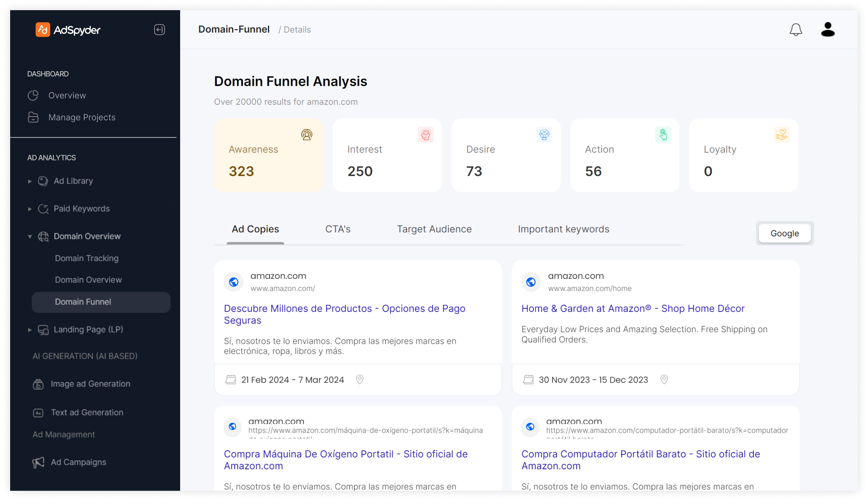Select the Desire funnel card
The image size is (868, 501).
(x=506, y=155)
